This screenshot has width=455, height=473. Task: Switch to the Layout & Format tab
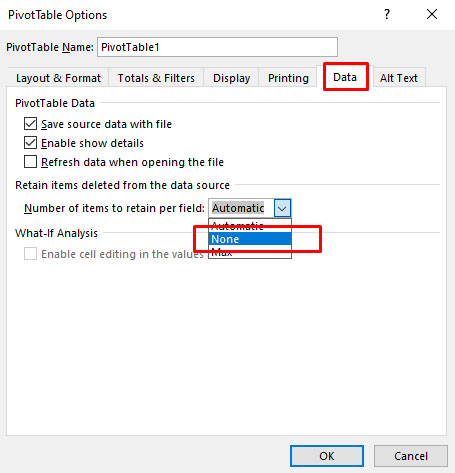coord(58,78)
